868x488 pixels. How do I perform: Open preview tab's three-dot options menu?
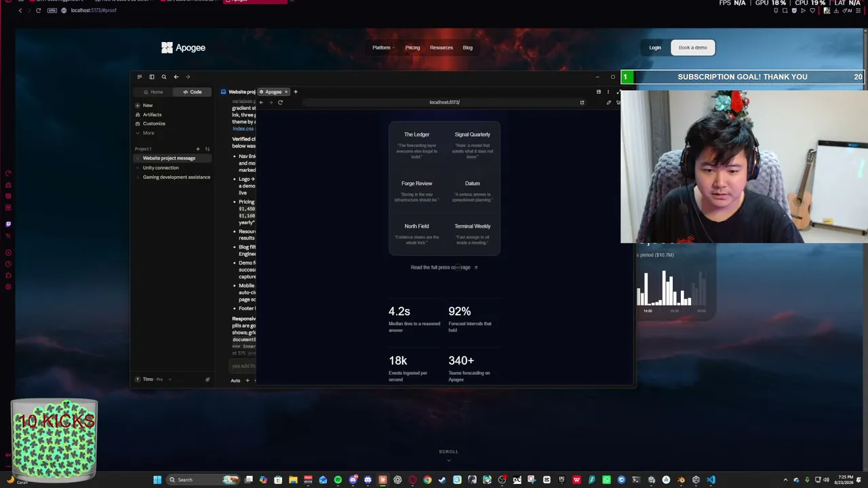(608, 91)
